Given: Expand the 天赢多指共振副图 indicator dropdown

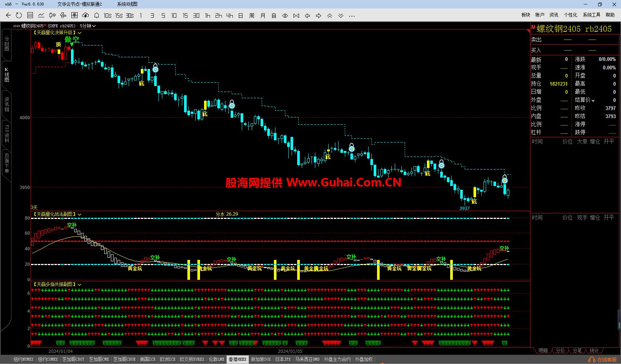Looking at the screenshot, I should click(x=79, y=285).
